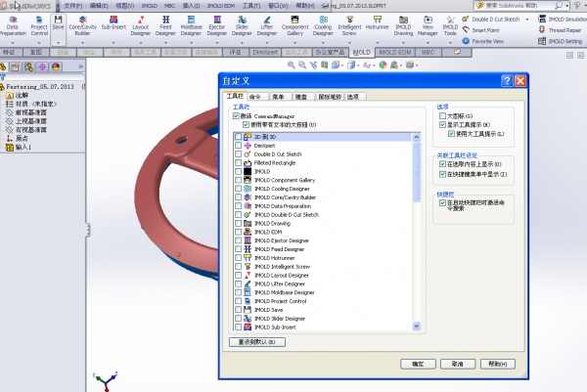Expand the SolidWorks search options dropdown
Image resolution: width=587 pixels, height=392 pixels.
(567, 6)
